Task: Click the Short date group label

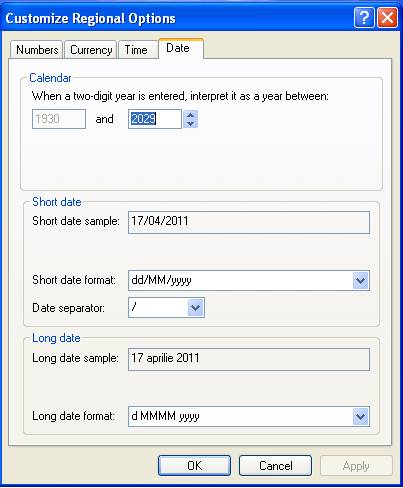Action: tap(57, 202)
